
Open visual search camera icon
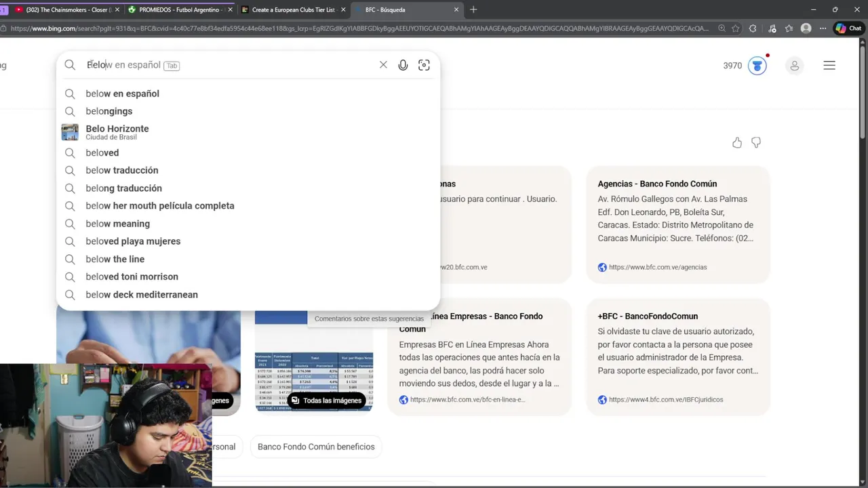point(424,65)
